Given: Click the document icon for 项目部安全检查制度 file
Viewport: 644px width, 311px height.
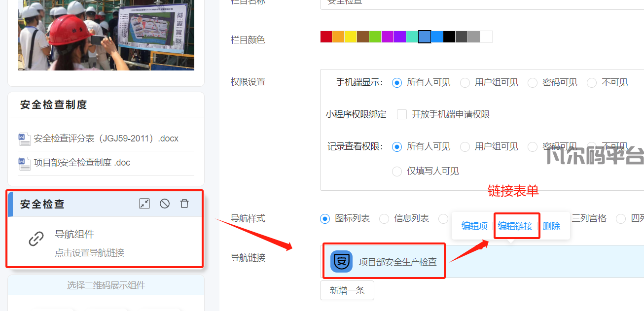Looking at the screenshot, I should pos(25,163).
